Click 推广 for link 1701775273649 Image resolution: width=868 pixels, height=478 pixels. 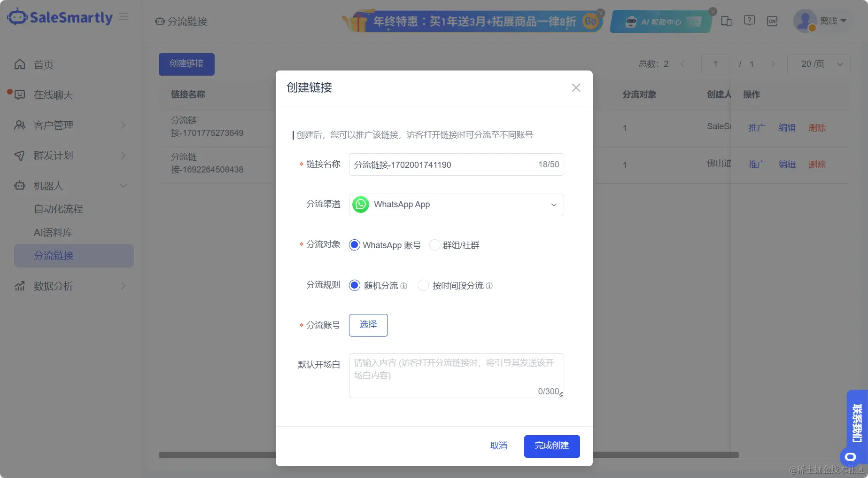click(x=757, y=128)
